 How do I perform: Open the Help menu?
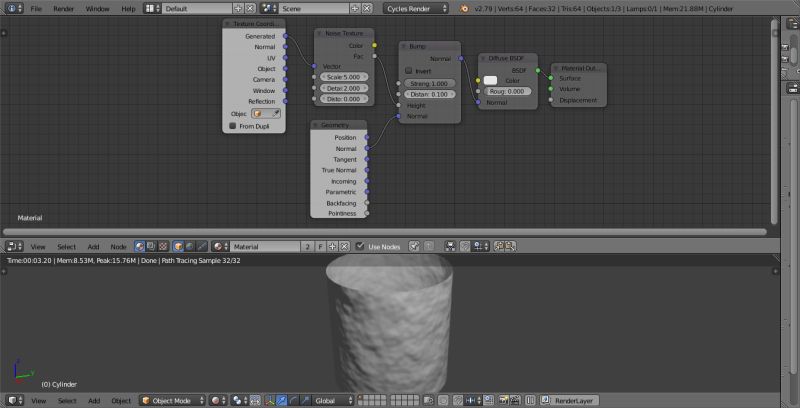click(x=129, y=9)
